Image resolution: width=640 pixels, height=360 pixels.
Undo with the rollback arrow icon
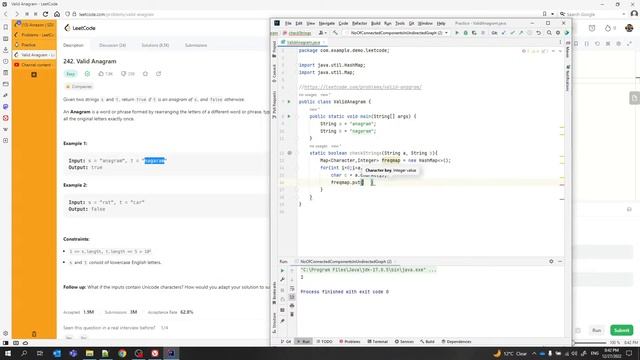tap(538, 33)
